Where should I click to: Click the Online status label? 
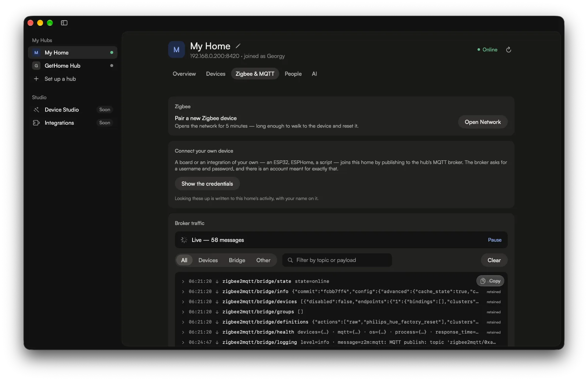[x=490, y=50]
